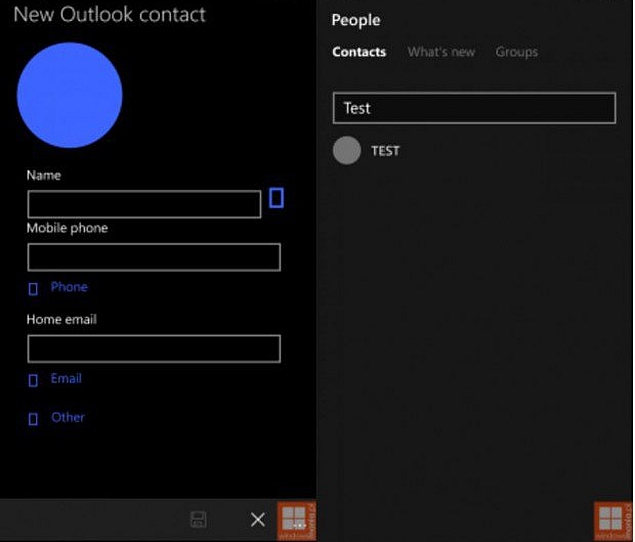Screen dimensions: 635x542
Task: Click the People heading
Action: tap(356, 20)
